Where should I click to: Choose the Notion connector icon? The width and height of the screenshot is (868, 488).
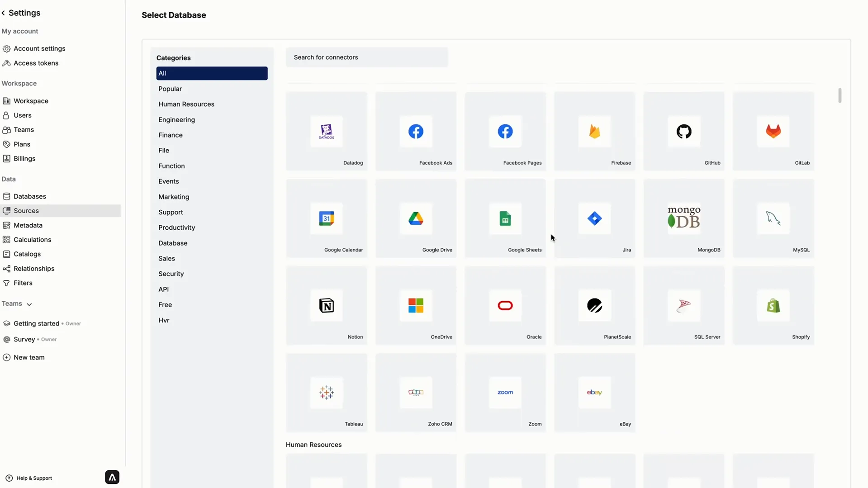pyautogui.click(x=326, y=306)
